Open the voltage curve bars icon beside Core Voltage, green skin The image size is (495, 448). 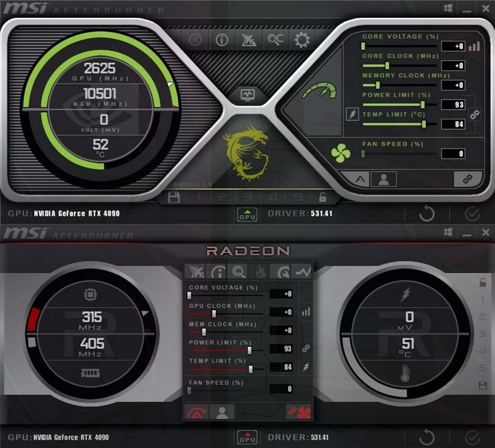click(x=474, y=47)
